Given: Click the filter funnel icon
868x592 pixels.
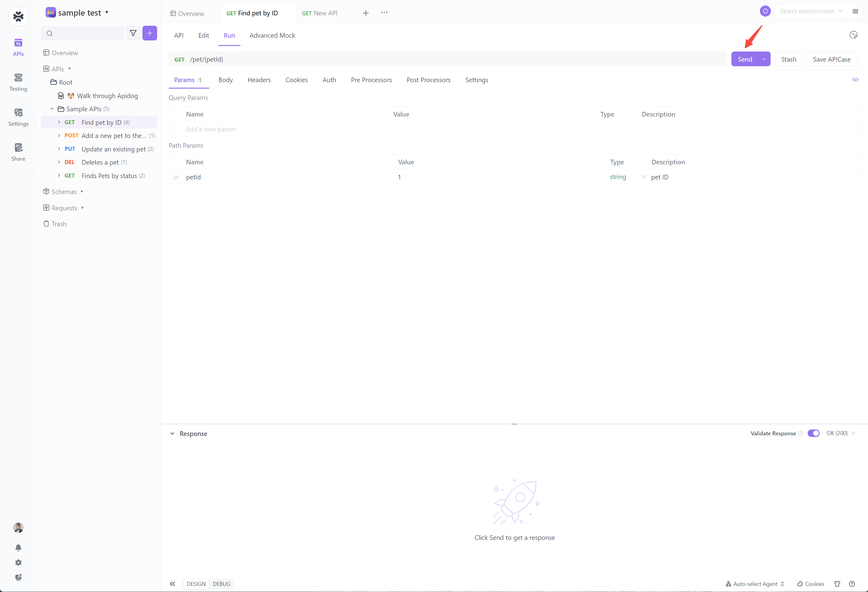Looking at the screenshot, I should [133, 33].
